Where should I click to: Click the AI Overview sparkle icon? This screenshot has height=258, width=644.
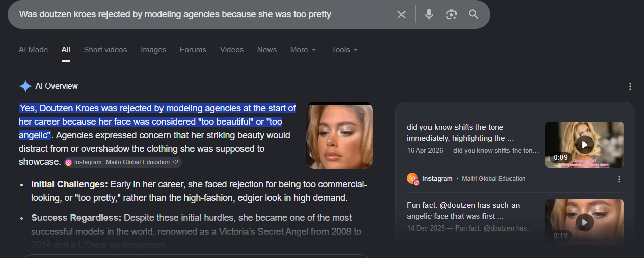(25, 86)
